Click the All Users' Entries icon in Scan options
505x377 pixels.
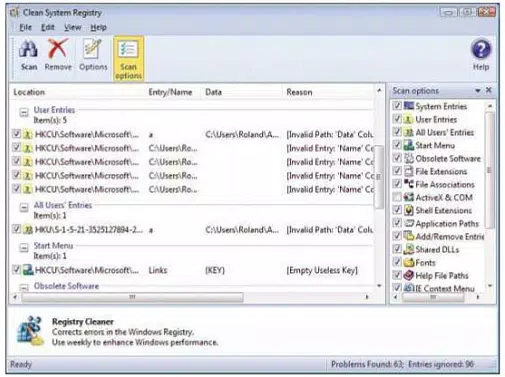click(x=409, y=132)
